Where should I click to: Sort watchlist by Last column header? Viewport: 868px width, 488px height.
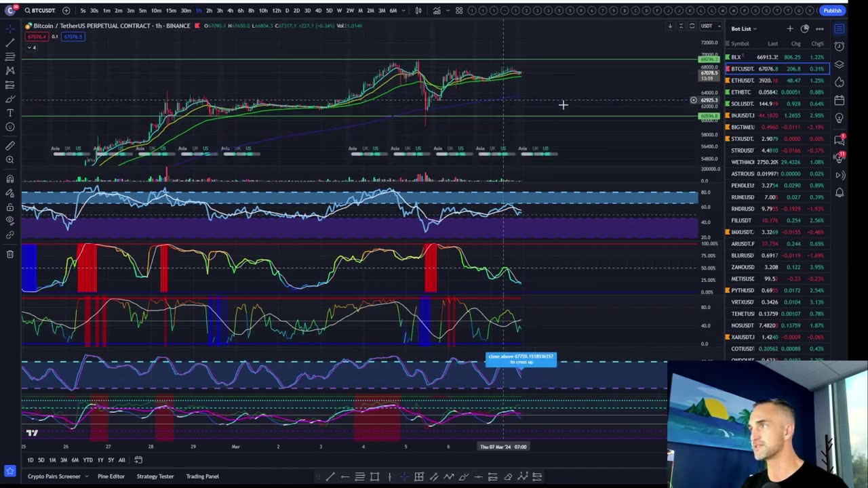pos(772,43)
